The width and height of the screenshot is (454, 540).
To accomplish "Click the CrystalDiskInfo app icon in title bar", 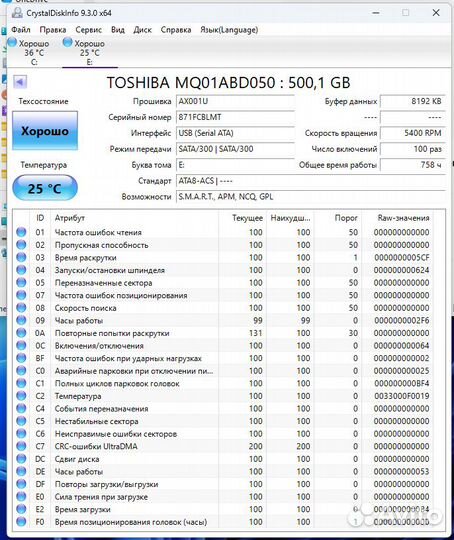I will coord(17,13).
